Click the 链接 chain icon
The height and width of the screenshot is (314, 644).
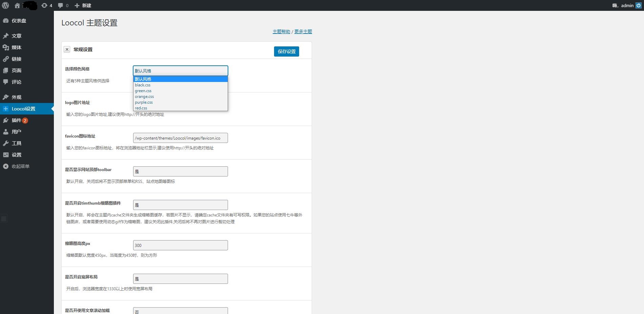[x=6, y=59]
